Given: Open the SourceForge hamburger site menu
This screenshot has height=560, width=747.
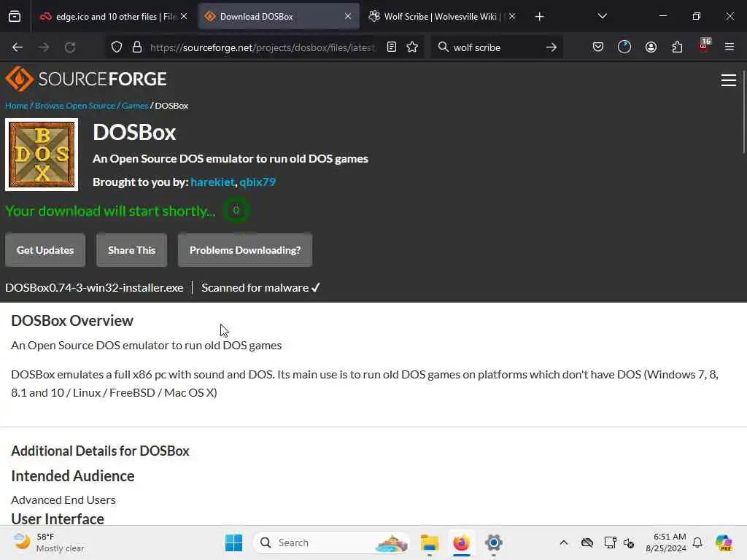Looking at the screenshot, I should [729, 80].
